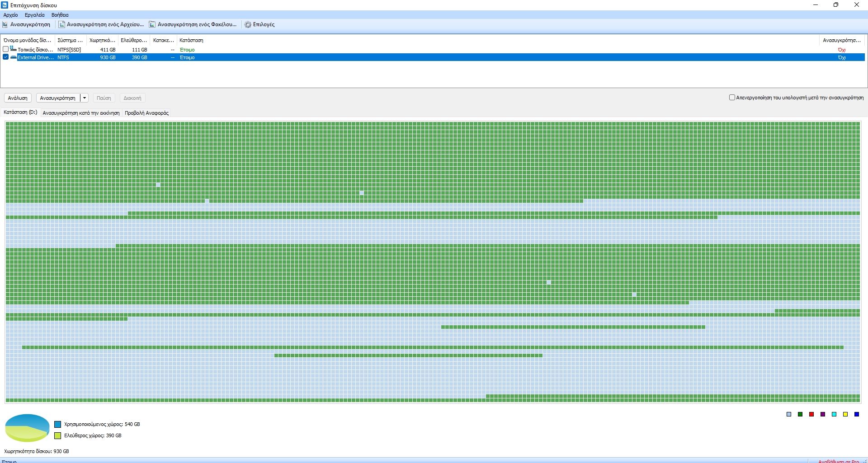Expand the Ανασυγκρότηση button dropdown arrow
The height and width of the screenshot is (463, 868).
coord(84,98)
